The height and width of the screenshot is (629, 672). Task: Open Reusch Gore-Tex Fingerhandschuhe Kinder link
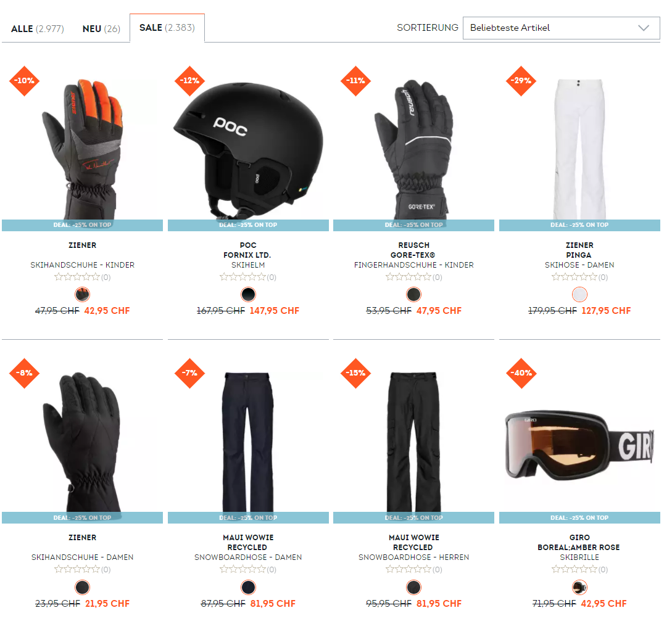413,255
